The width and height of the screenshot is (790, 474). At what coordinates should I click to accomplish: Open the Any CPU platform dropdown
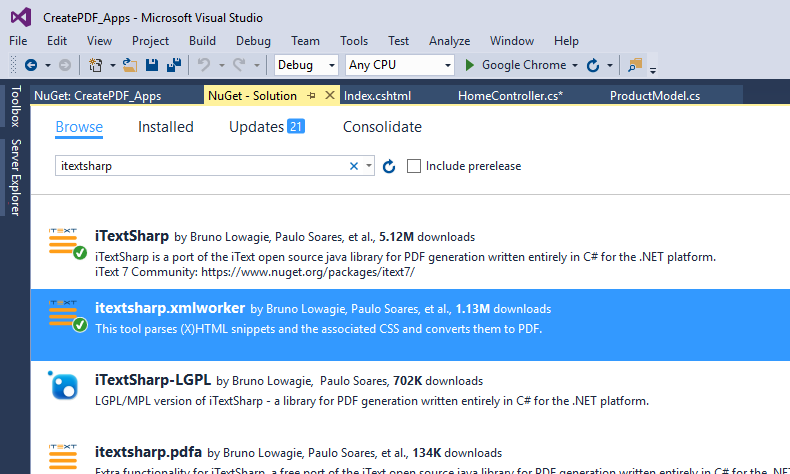coord(400,65)
